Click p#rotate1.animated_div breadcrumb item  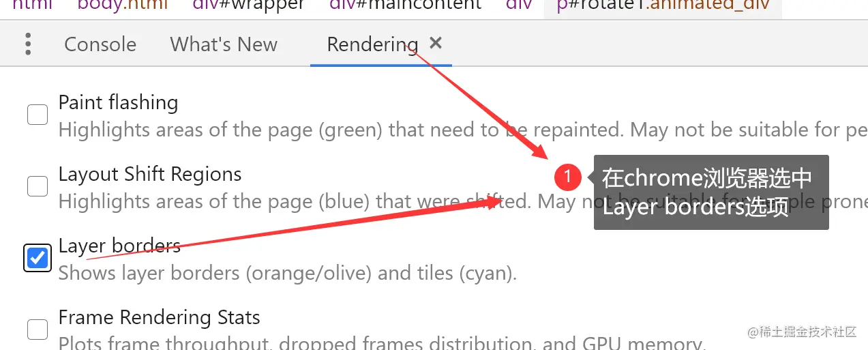click(x=663, y=5)
